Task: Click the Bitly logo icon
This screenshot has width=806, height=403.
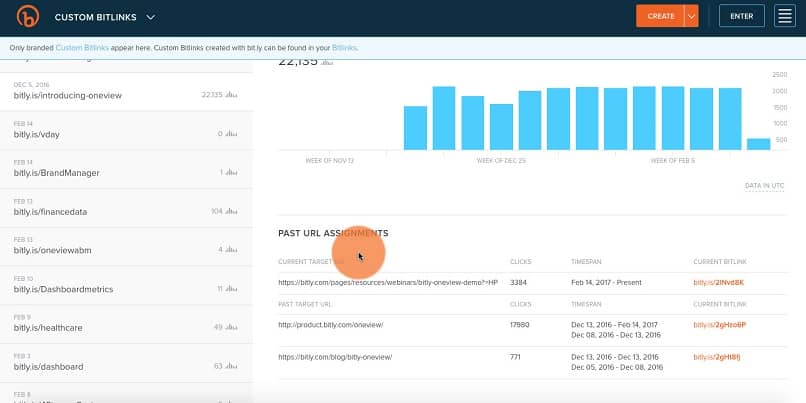Action: point(28,16)
